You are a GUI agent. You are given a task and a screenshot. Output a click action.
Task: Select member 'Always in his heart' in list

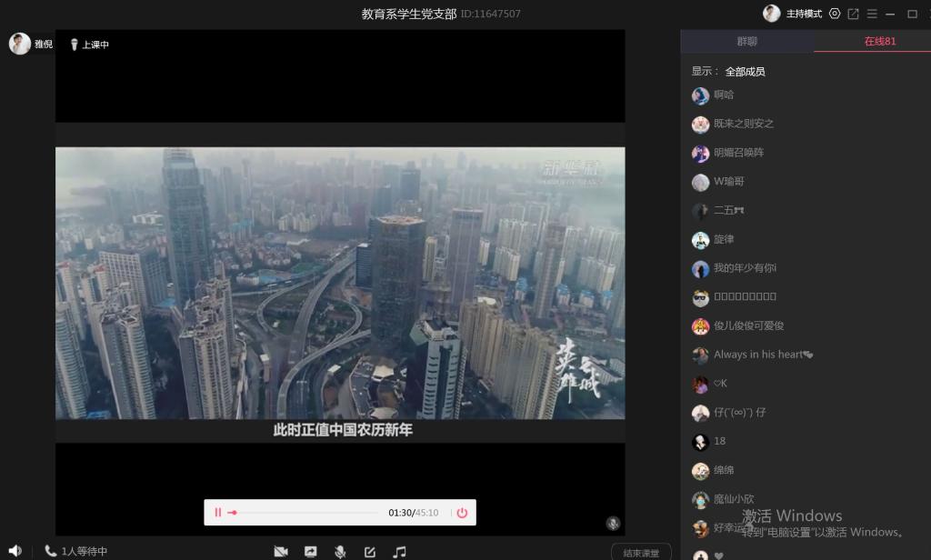757,355
